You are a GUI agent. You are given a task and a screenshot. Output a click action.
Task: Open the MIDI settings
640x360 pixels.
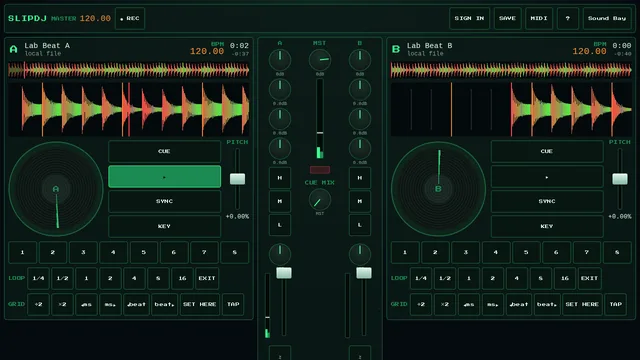[x=539, y=18]
